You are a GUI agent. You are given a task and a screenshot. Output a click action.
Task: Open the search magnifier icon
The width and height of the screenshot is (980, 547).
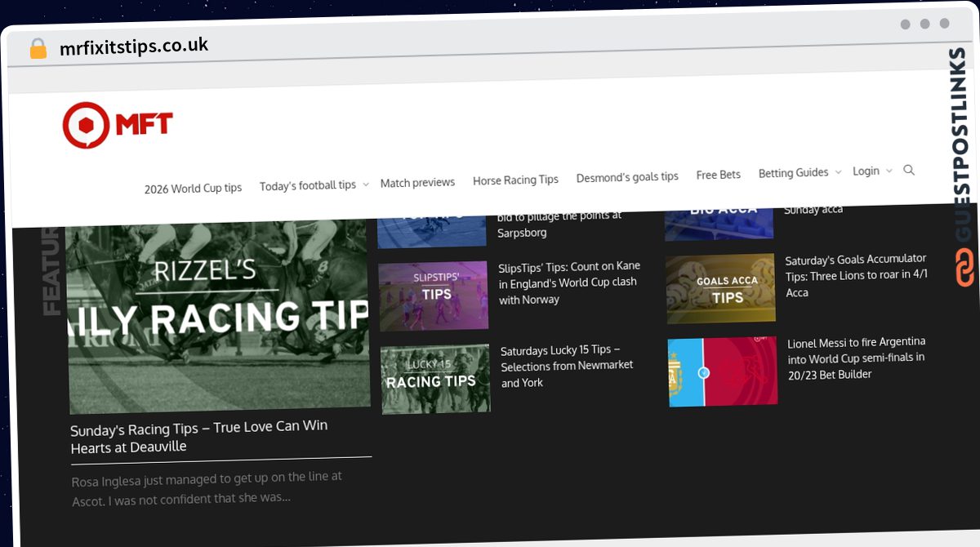click(x=909, y=170)
